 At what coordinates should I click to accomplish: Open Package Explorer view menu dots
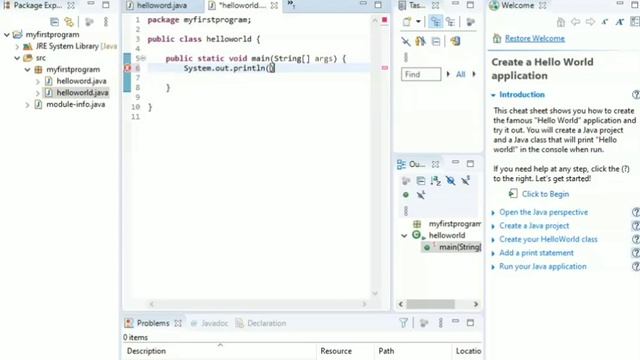tap(106, 22)
